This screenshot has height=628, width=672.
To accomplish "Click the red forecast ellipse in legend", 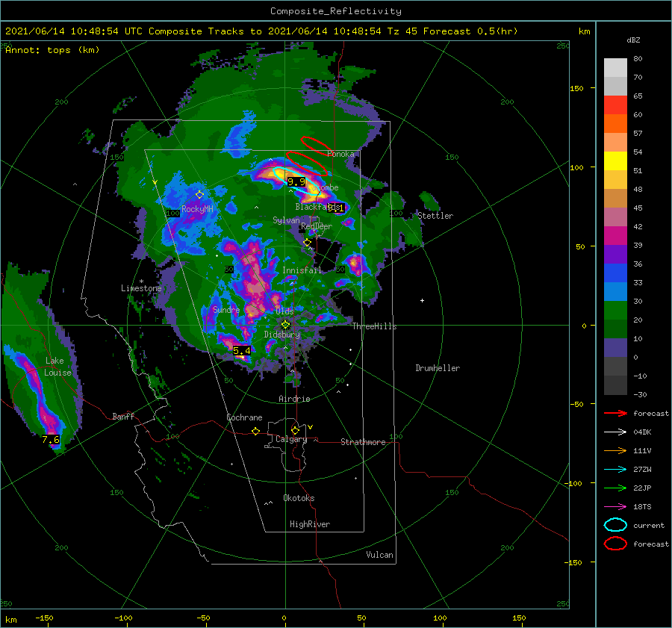I will pyautogui.click(x=615, y=544).
